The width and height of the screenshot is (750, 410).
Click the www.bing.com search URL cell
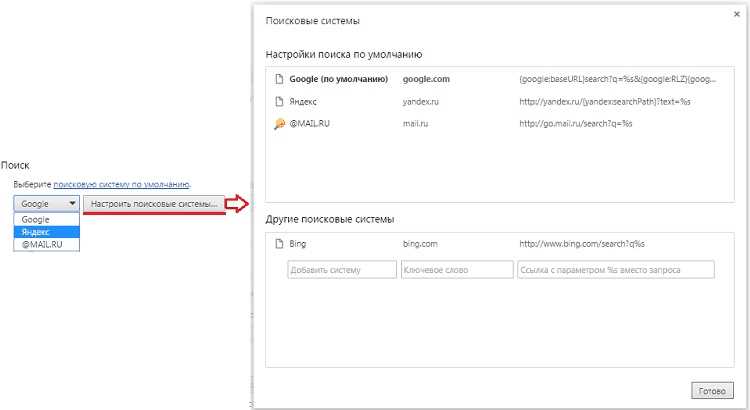(582, 244)
